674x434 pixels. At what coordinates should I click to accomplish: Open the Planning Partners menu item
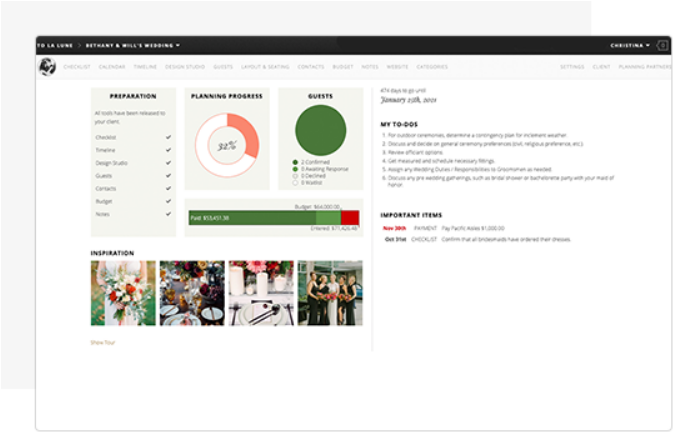click(x=645, y=67)
